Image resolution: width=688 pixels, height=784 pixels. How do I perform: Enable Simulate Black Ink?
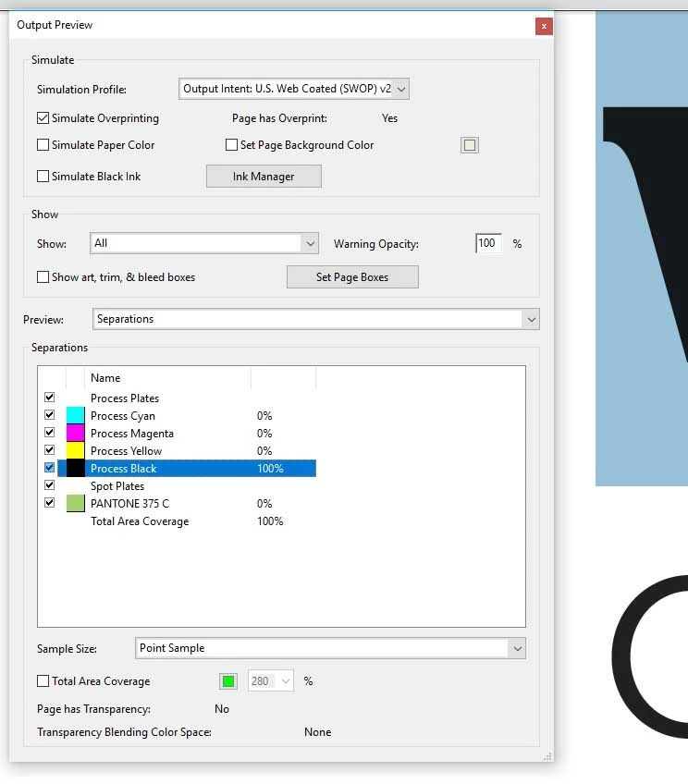(x=43, y=177)
